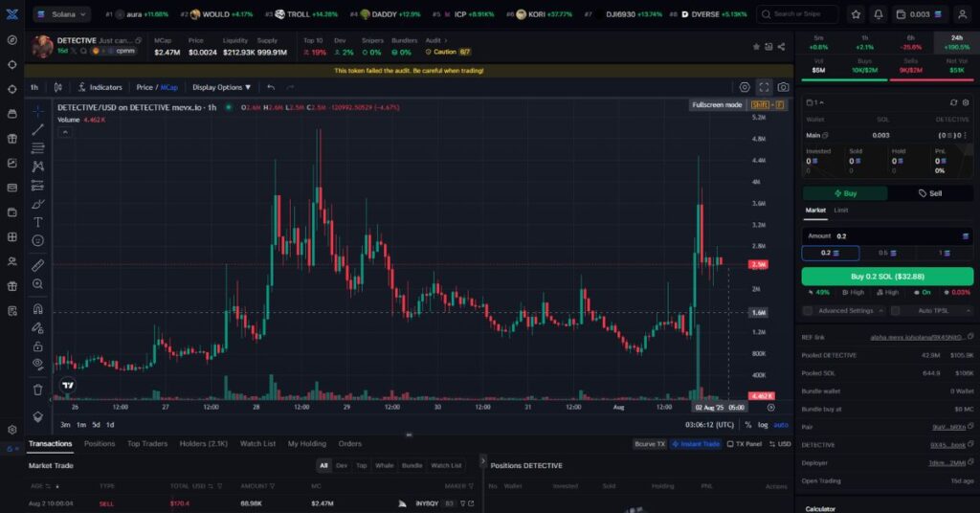
Task: Activate the chart zoom-in tool
Action: pyautogui.click(x=38, y=284)
